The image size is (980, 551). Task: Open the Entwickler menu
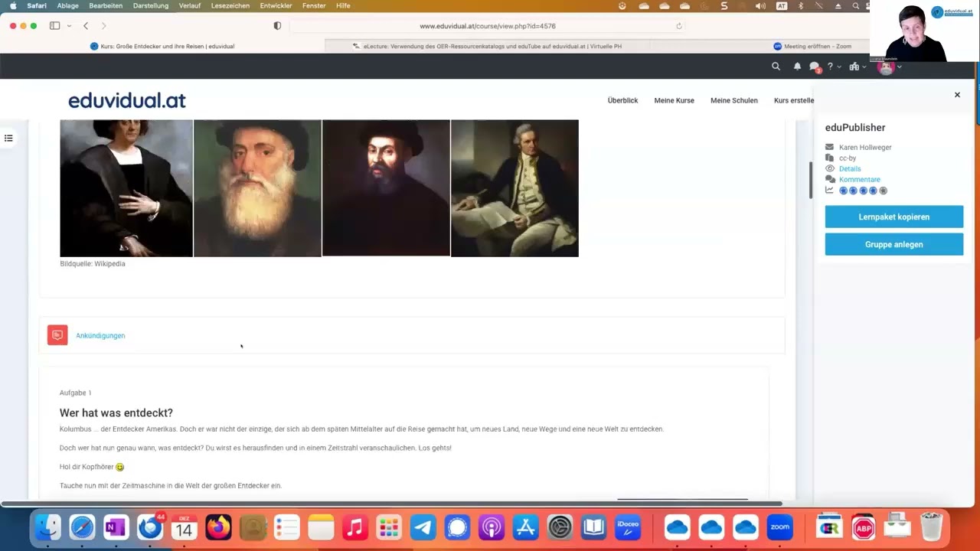[276, 5]
